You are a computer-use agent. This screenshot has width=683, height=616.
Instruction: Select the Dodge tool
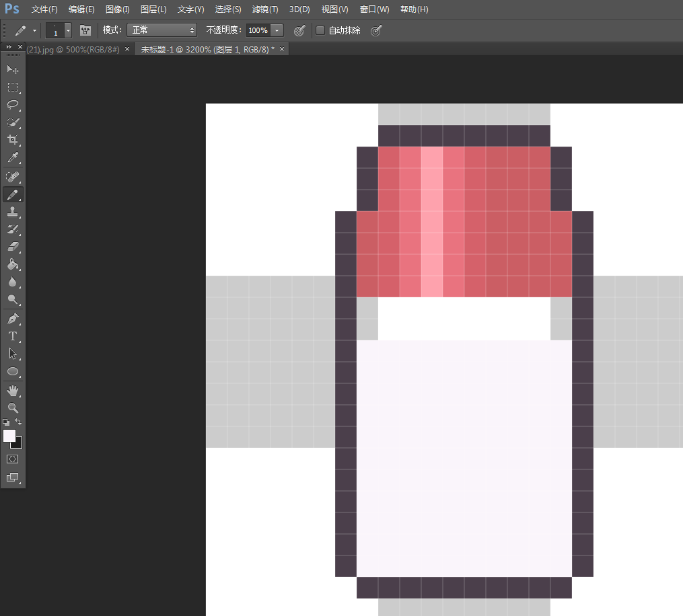coord(13,299)
